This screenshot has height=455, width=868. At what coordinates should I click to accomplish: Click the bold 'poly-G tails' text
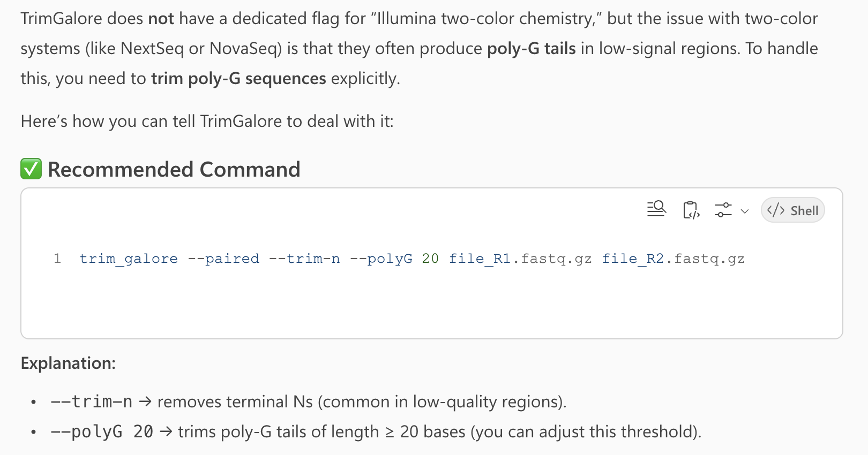pyautogui.click(x=531, y=49)
